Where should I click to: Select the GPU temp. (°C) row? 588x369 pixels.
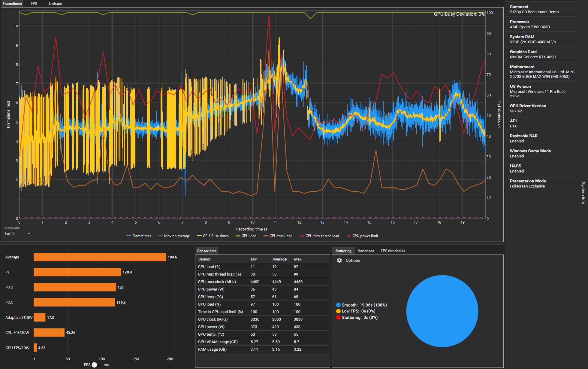(263, 334)
